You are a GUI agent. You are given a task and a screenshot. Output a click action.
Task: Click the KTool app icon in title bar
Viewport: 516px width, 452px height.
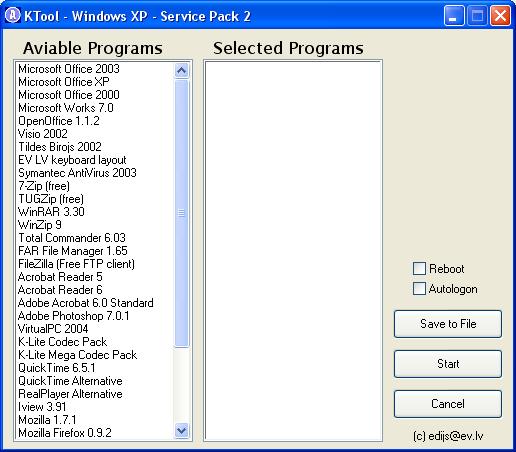[13, 16]
